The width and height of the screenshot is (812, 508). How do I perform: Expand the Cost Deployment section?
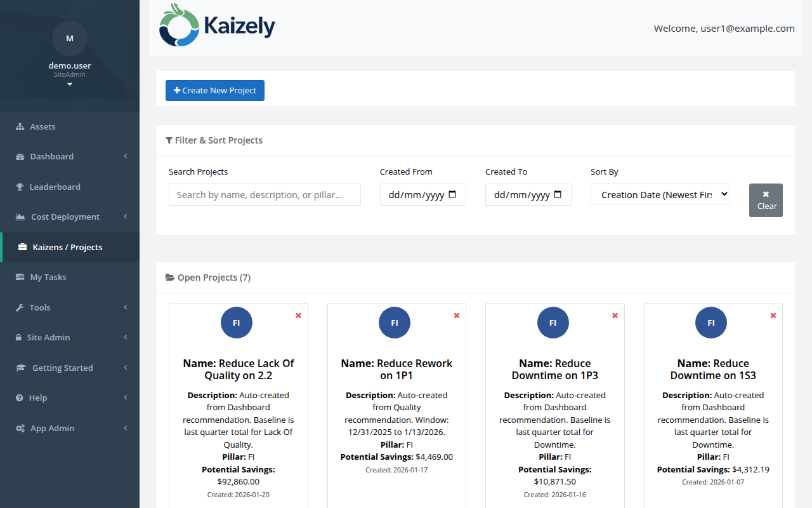tap(65, 217)
